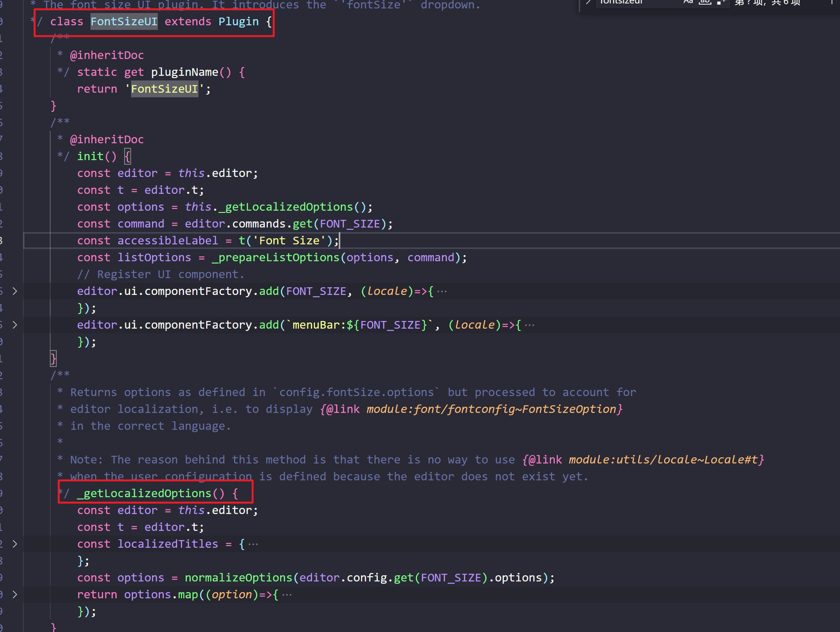
Task: Unfold the localizedTitles object chevron
Action: pyautogui.click(x=15, y=544)
